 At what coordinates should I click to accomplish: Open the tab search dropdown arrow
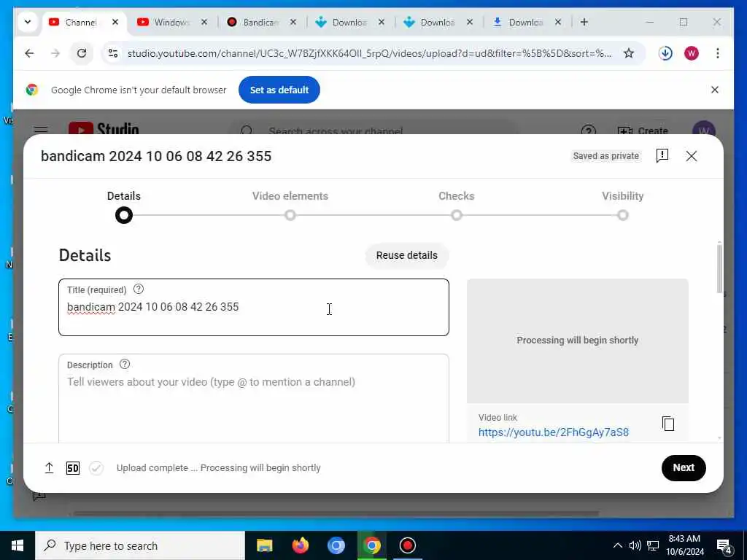pos(28,22)
